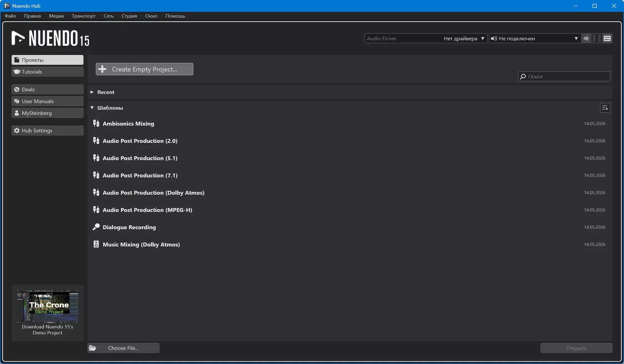
Task: Go to MySteinberg
Action: (48, 113)
